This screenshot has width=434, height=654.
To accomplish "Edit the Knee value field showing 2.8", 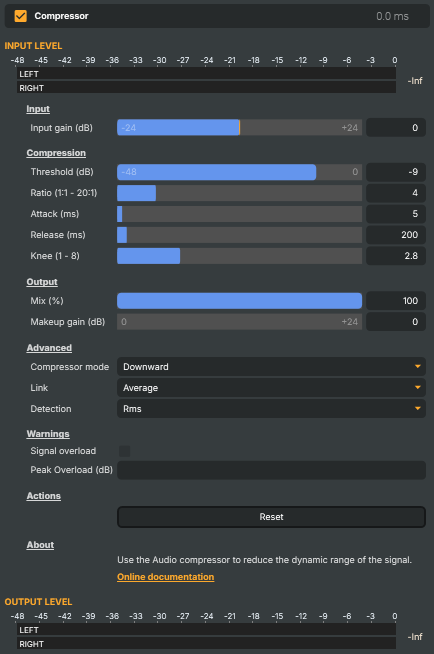I will [x=396, y=256].
